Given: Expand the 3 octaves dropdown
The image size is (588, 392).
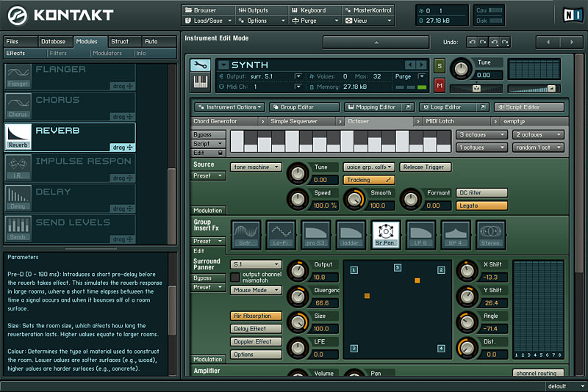Looking at the screenshot, I should coord(482,135).
